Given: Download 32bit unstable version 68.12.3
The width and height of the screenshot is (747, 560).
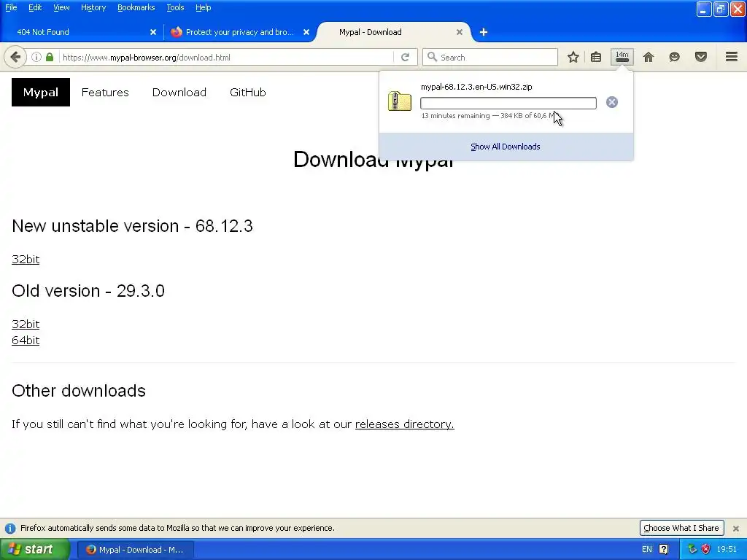Looking at the screenshot, I should pos(26,260).
